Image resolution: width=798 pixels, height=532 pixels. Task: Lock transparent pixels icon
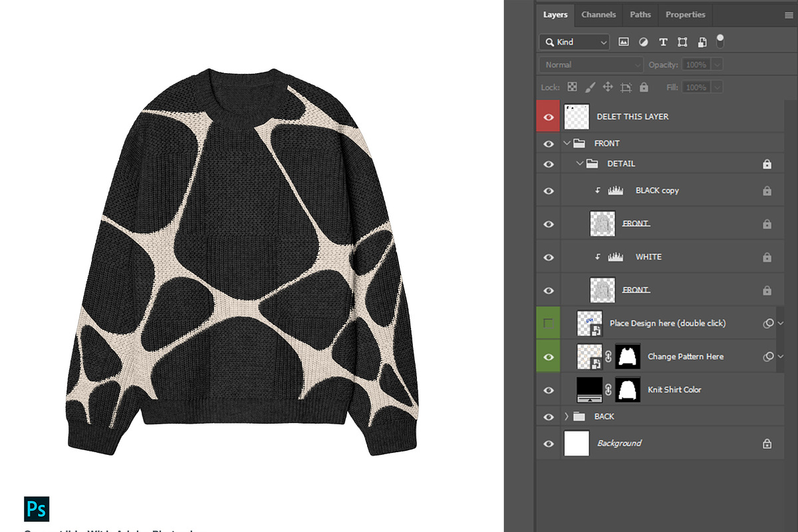coord(573,87)
